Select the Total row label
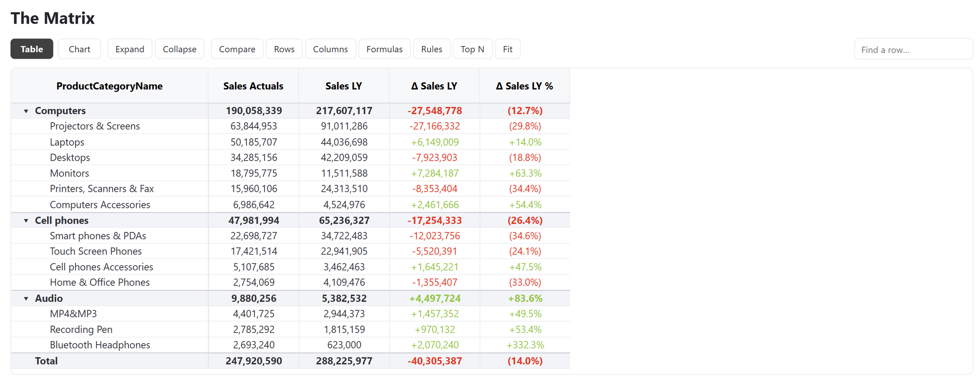980x379 pixels. point(46,361)
